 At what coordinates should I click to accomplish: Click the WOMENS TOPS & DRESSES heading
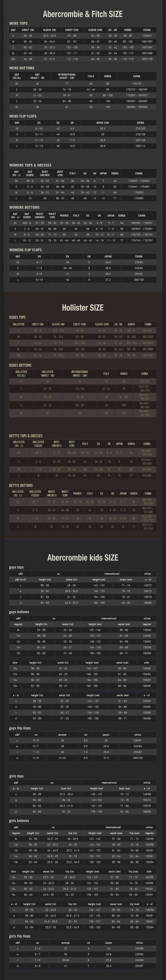[x=30, y=165]
